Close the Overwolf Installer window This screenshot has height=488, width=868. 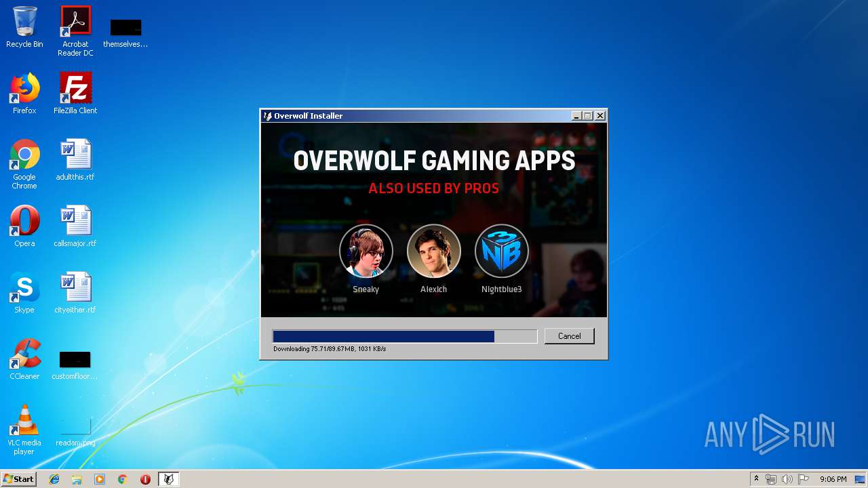coord(600,116)
